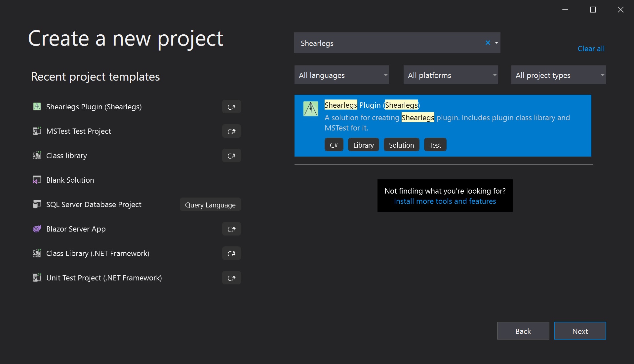634x364 pixels.
Task: Open Install more tools and features link
Action: coord(445,201)
